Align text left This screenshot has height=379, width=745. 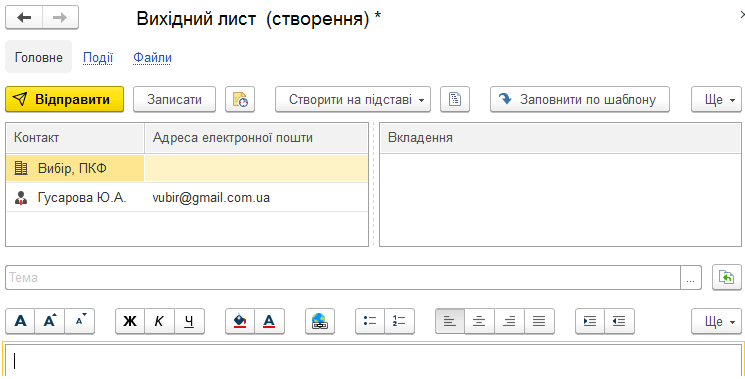point(450,322)
